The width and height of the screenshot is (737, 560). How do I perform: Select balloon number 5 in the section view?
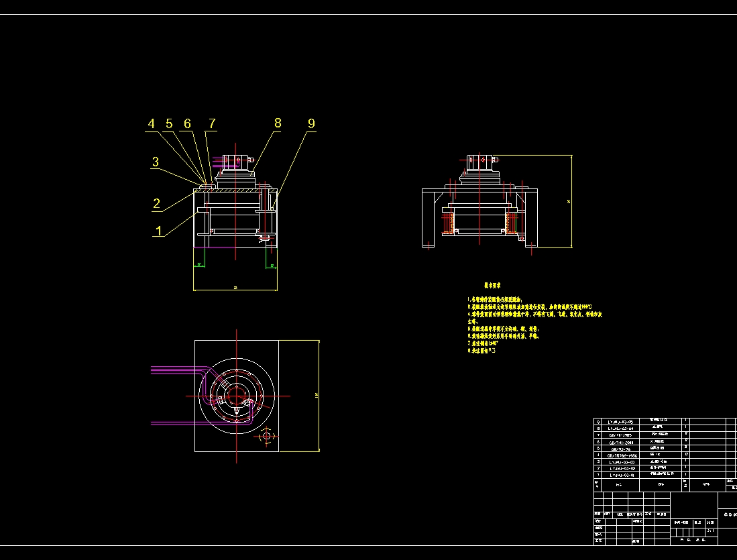169,123
